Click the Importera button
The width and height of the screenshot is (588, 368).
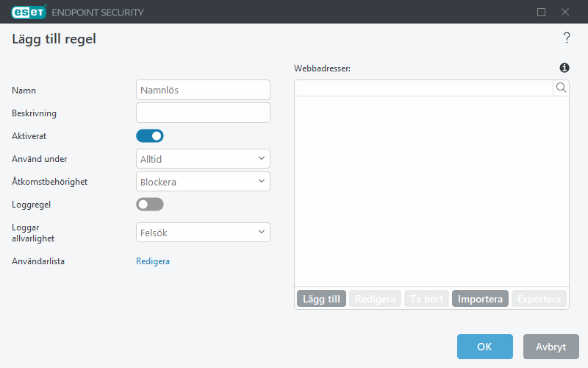click(480, 299)
